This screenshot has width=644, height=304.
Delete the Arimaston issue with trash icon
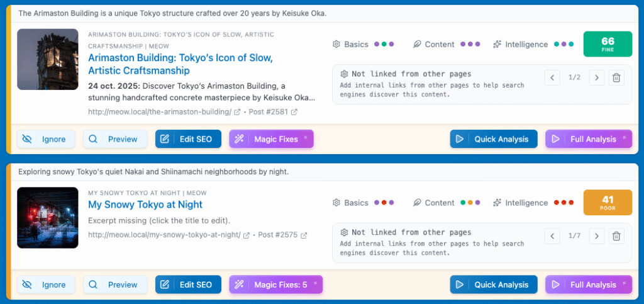coord(616,78)
